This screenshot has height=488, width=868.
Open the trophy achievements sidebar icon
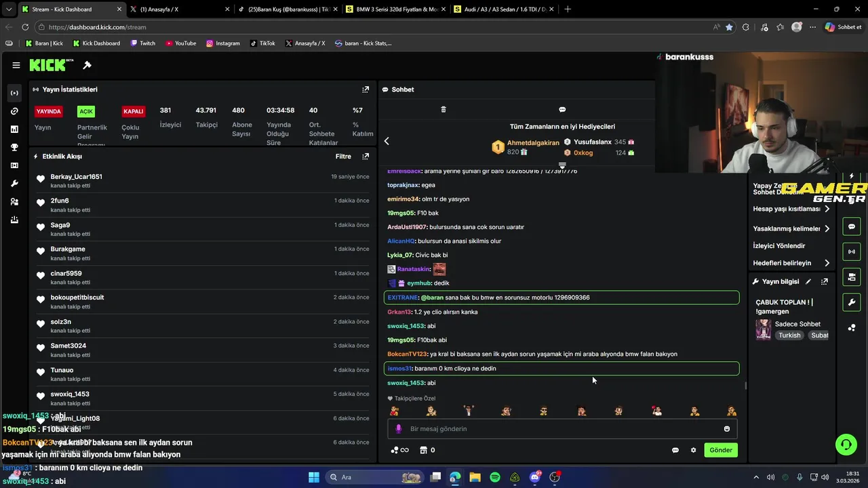click(x=15, y=147)
